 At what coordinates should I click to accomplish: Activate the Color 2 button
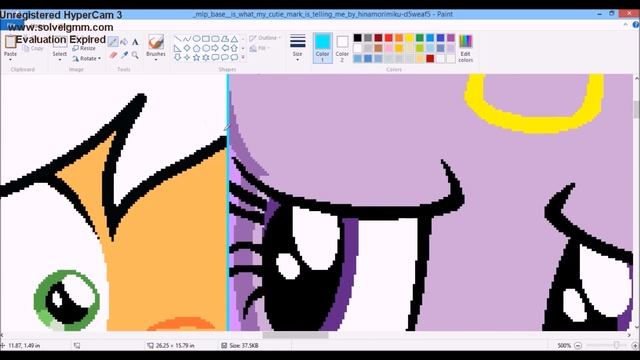342,48
